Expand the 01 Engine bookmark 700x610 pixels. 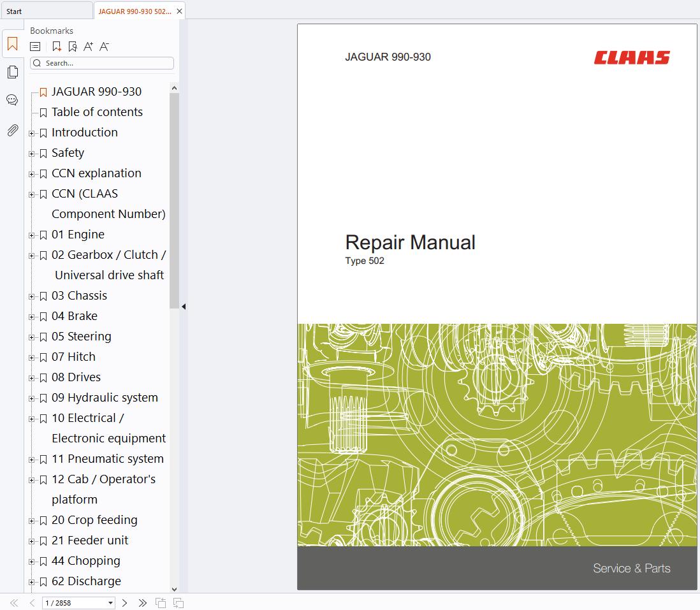point(31,235)
